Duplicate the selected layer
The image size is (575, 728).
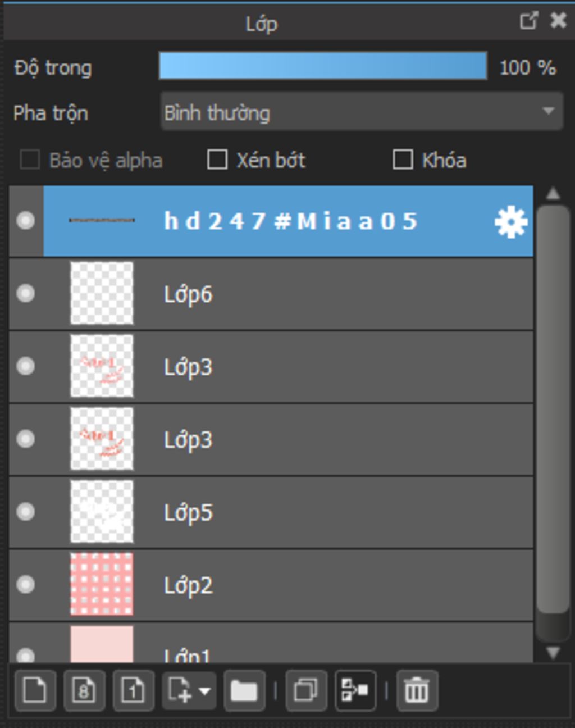(306, 690)
